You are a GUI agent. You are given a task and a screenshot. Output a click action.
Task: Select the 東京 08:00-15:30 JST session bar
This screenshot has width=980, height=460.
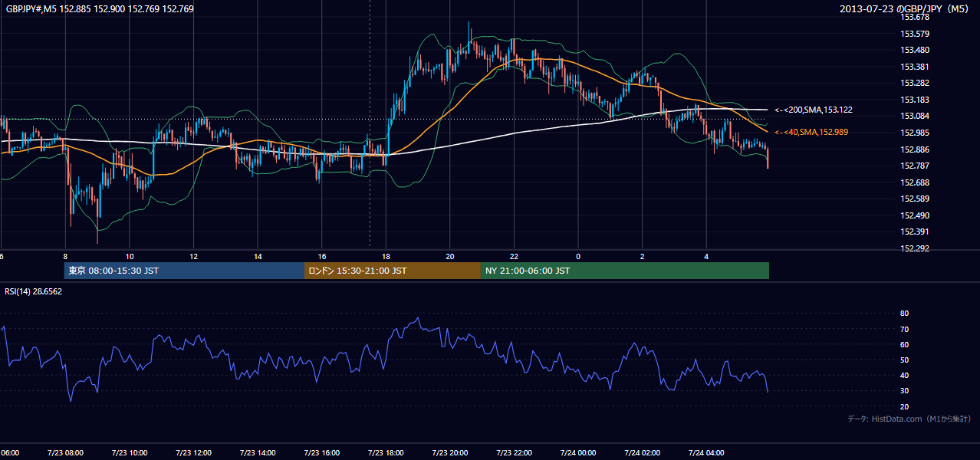[184, 271]
